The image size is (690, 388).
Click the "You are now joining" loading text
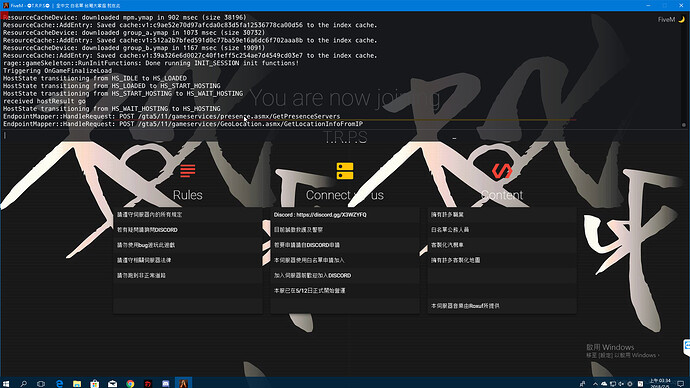pos(345,98)
